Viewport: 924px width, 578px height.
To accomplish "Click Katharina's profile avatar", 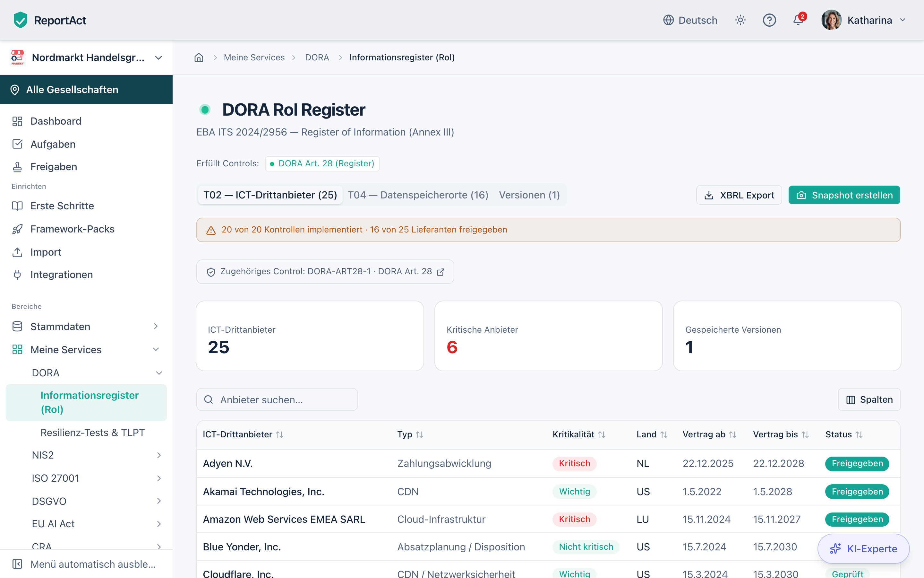I will pos(831,20).
